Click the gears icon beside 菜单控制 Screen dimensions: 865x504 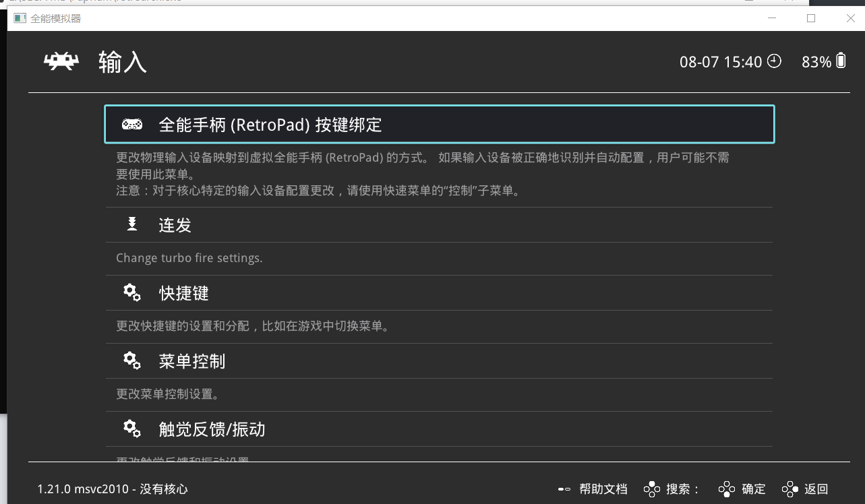[x=132, y=360]
